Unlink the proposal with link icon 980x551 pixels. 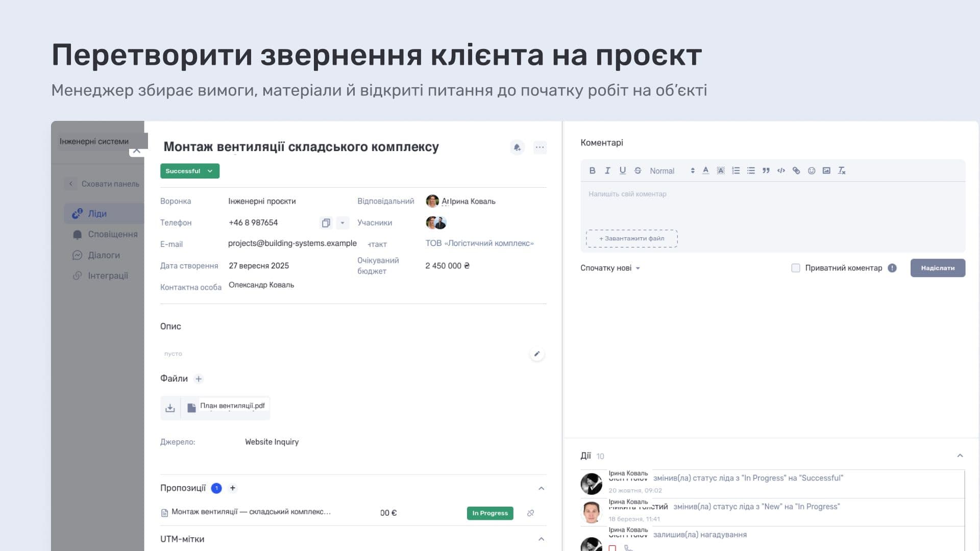coord(530,513)
